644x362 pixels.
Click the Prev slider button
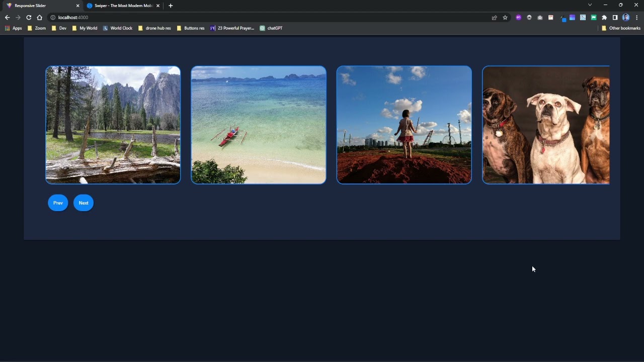[x=58, y=203]
